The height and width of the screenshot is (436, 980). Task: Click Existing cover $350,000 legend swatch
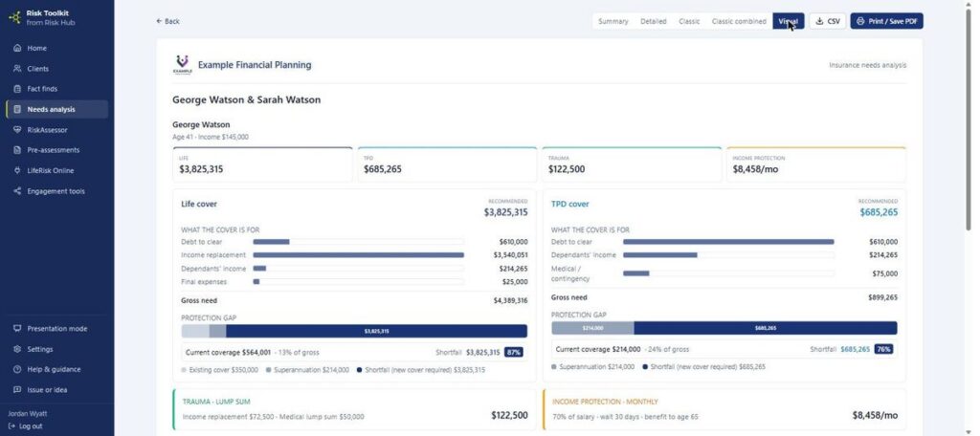pos(184,370)
